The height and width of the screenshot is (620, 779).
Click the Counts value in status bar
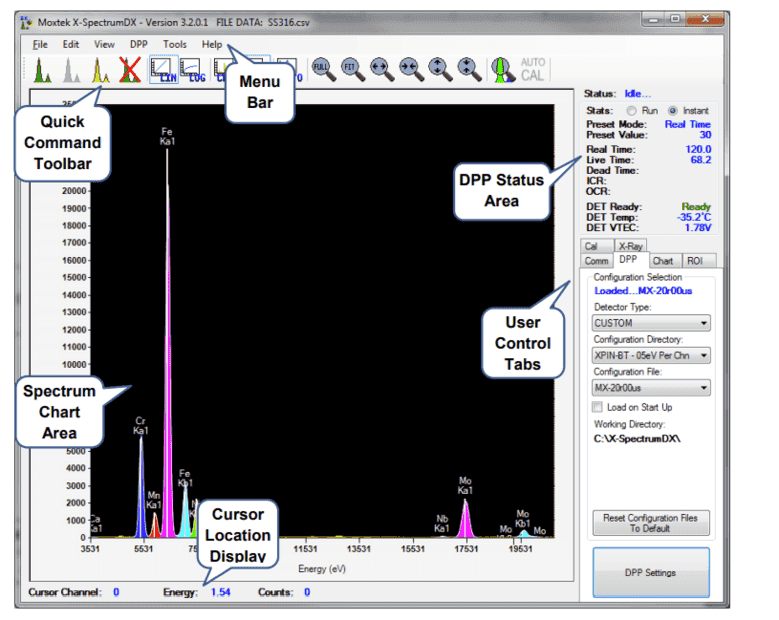[307, 592]
